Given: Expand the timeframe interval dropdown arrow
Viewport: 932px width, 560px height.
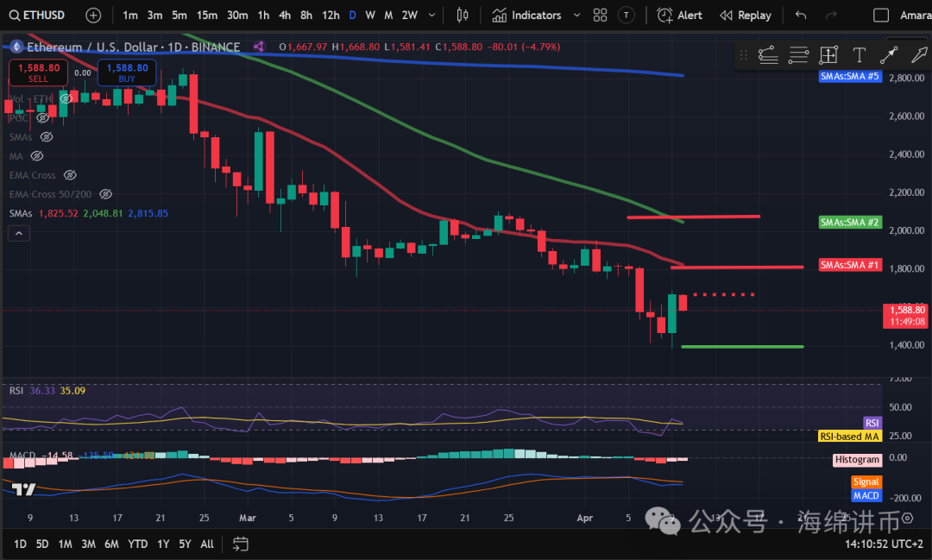Looking at the screenshot, I should pyautogui.click(x=431, y=16).
